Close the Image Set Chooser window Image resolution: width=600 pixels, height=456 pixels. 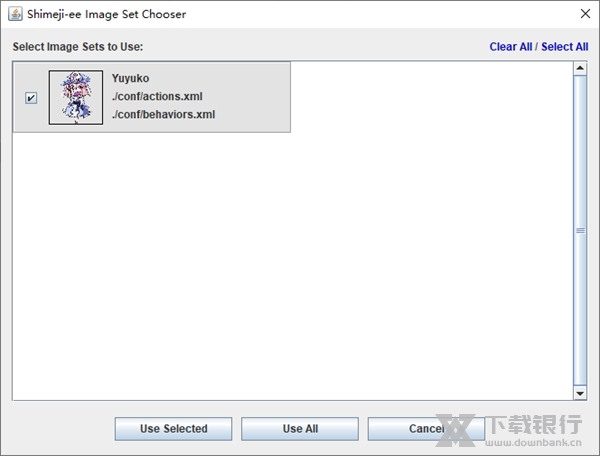click(x=585, y=14)
